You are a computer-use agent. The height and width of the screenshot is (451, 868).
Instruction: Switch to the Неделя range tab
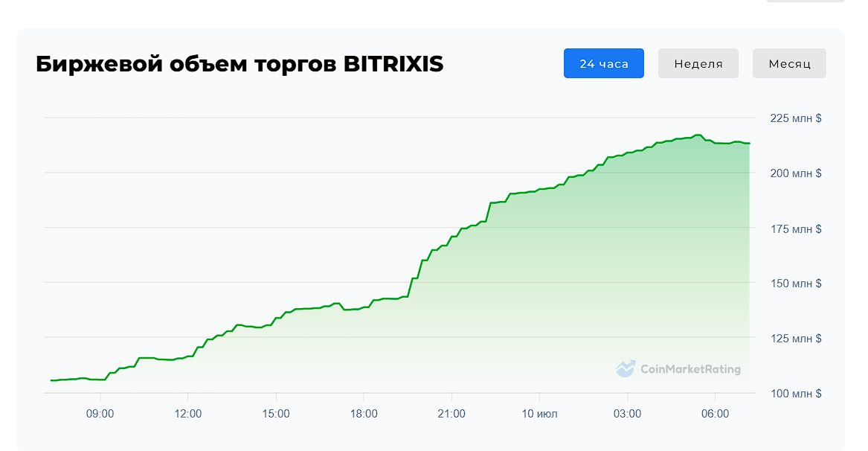coord(698,63)
